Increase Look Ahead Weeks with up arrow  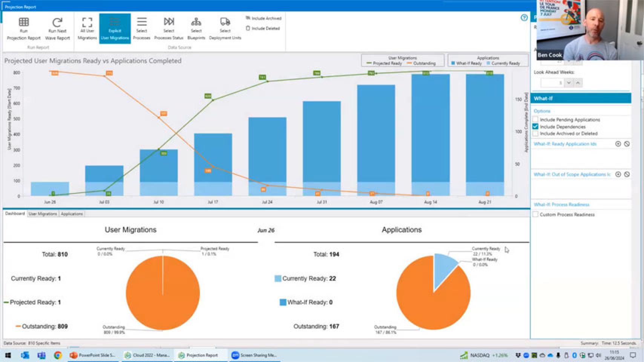click(x=577, y=83)
